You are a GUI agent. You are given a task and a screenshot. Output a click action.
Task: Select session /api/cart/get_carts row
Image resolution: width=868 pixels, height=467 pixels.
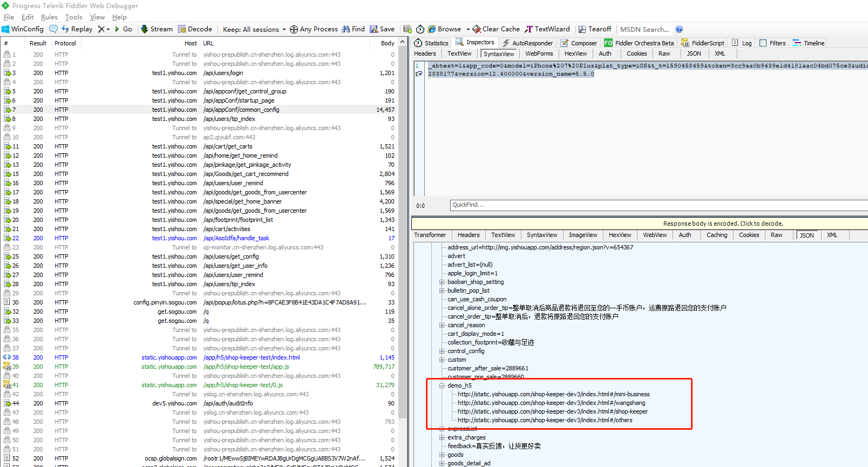point(200,146)
